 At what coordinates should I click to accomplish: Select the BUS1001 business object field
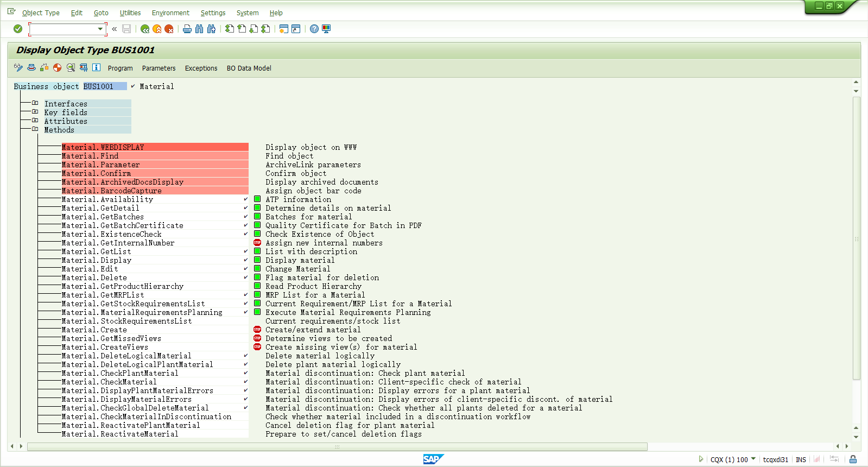tap(105, 86)
